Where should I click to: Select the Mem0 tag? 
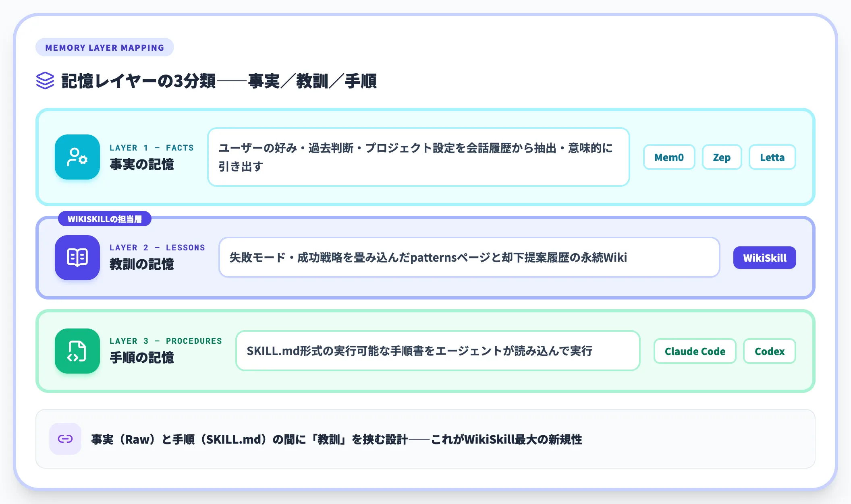point(669,157)
